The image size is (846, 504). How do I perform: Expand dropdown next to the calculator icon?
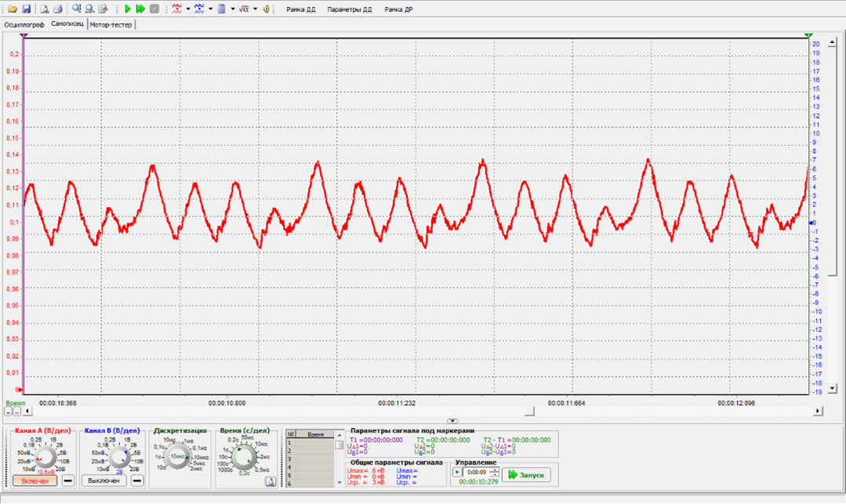[x=232, y=9]
